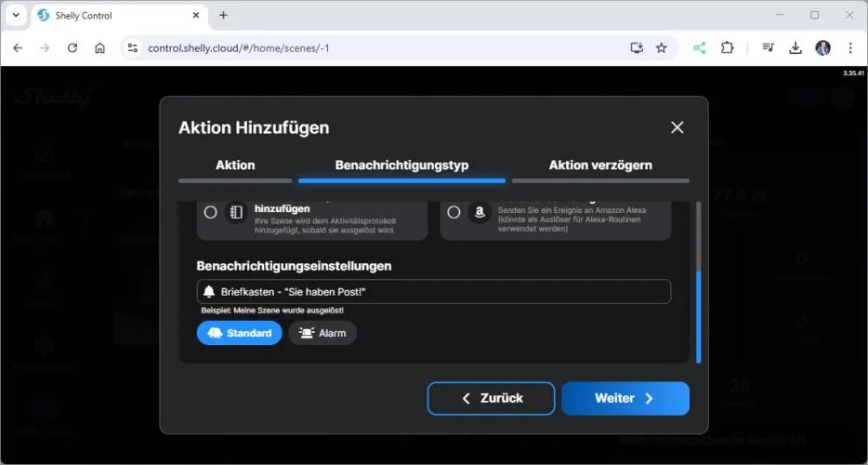
Task: Open the Chrome three-dot menu
Action: pyautogui.click(x=850, y=47)
